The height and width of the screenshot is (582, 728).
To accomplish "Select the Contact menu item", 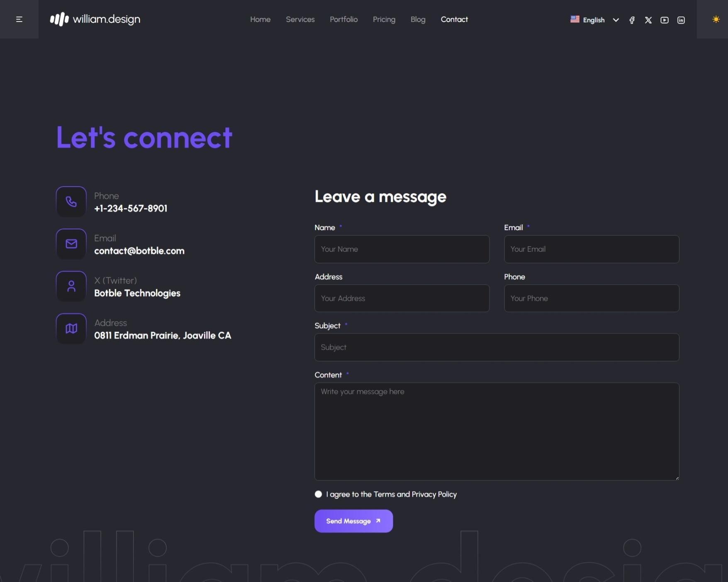I will click(x=454, y=19).
